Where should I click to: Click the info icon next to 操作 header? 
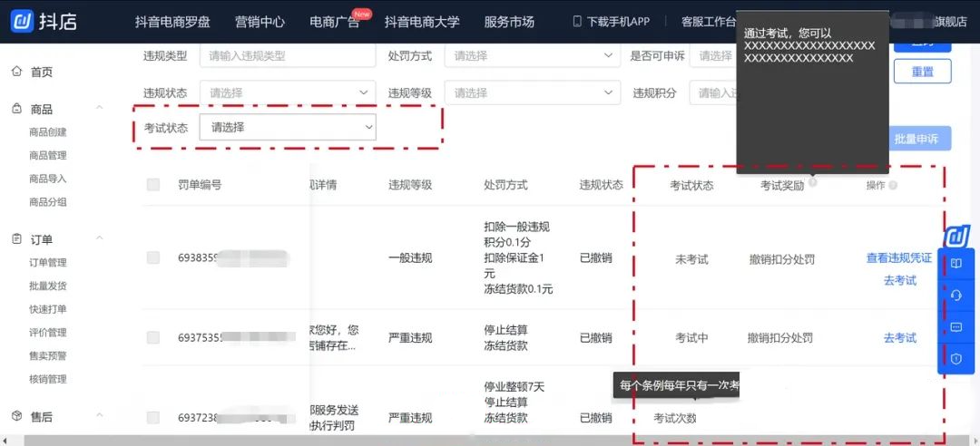coord(893,186)
